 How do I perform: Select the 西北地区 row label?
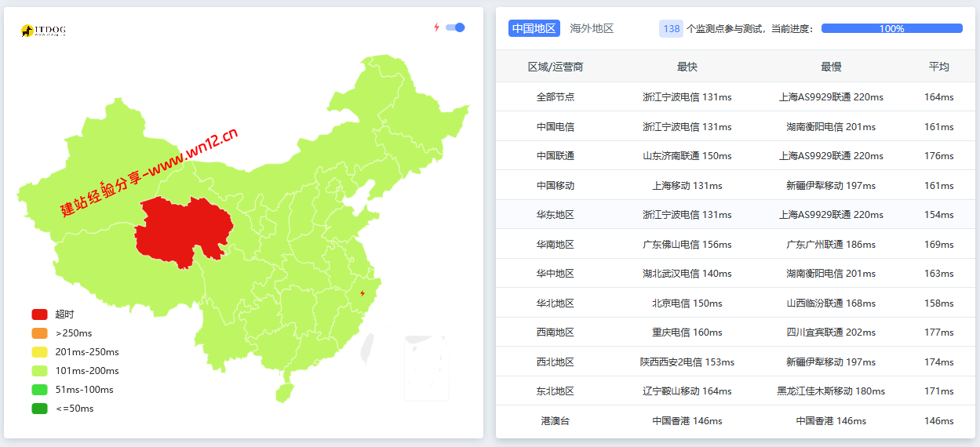pyautogui.click(x=556, y=362)
